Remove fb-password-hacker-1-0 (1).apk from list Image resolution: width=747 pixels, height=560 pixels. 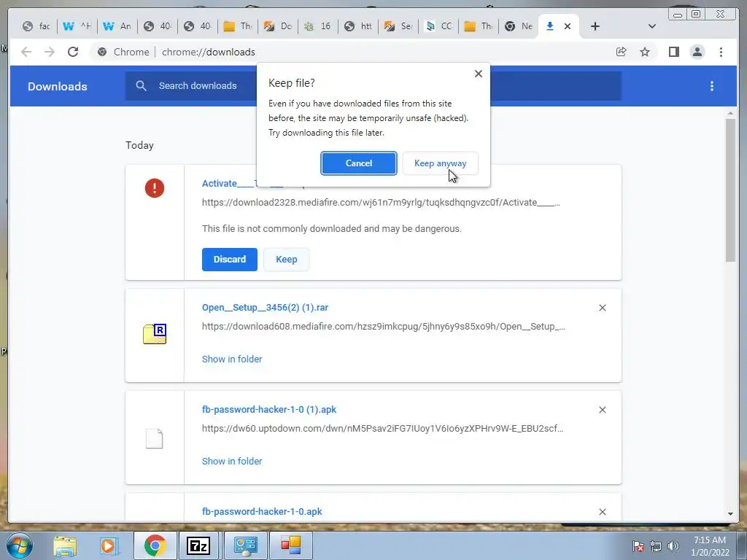(x=602, y=410)
